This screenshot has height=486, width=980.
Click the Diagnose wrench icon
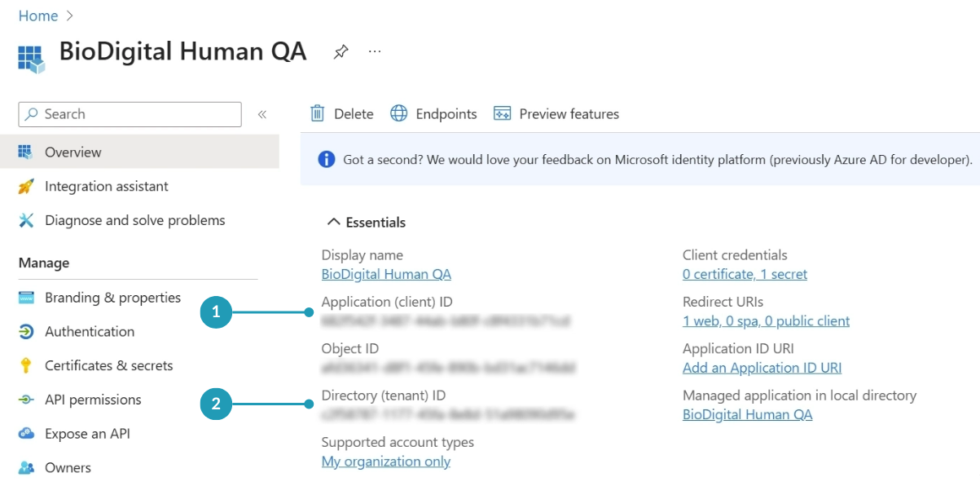[x=26, y=220]
